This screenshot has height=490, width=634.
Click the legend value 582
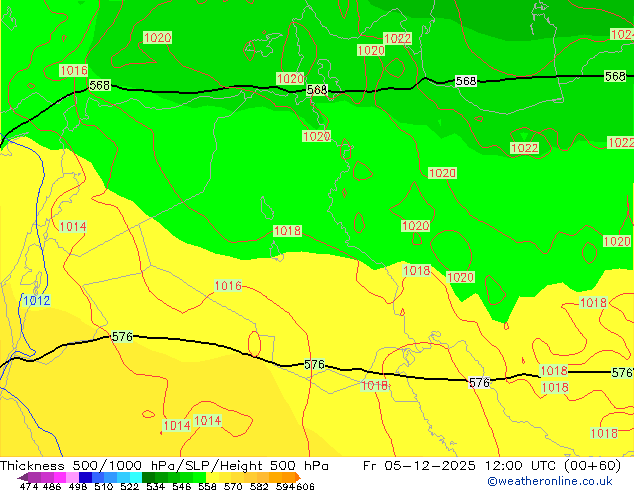pyautogui.click(x=259, y=486)
